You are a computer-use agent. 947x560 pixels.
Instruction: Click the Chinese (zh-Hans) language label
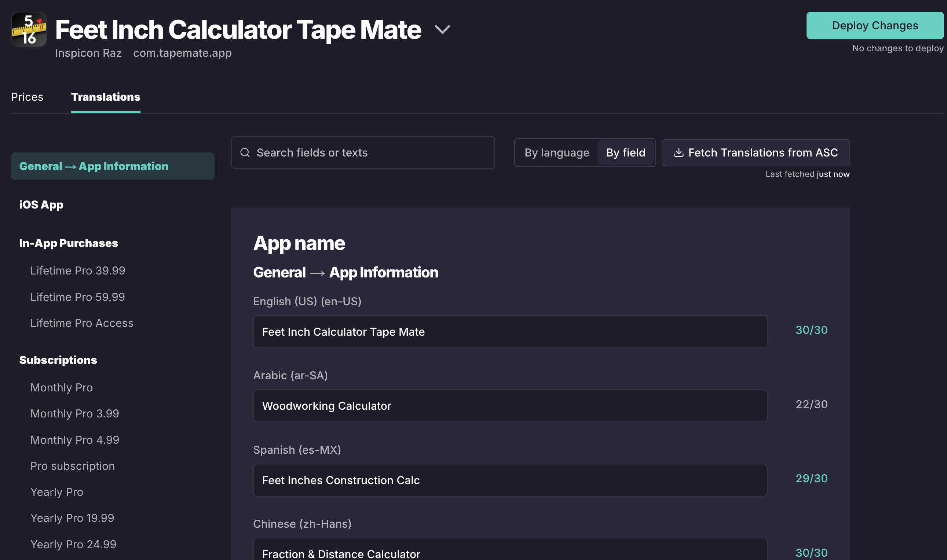tap(303, 524)
